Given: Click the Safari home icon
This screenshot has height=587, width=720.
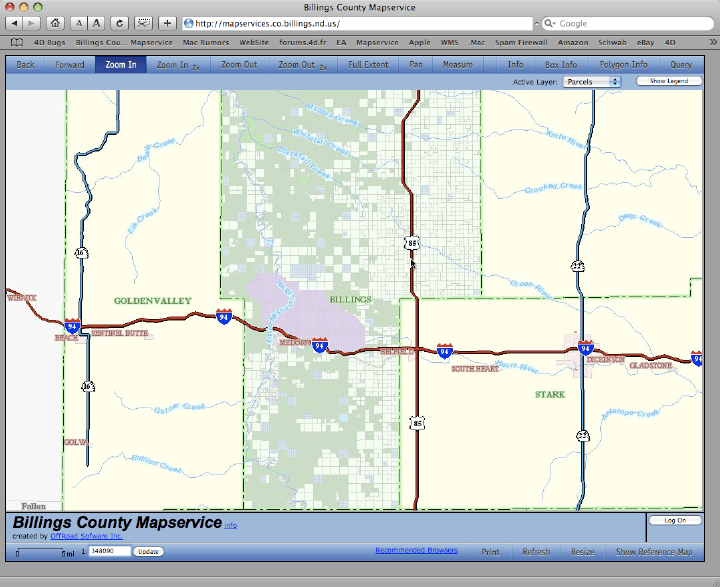Looking at the screenshot, I should click(54, 22).
